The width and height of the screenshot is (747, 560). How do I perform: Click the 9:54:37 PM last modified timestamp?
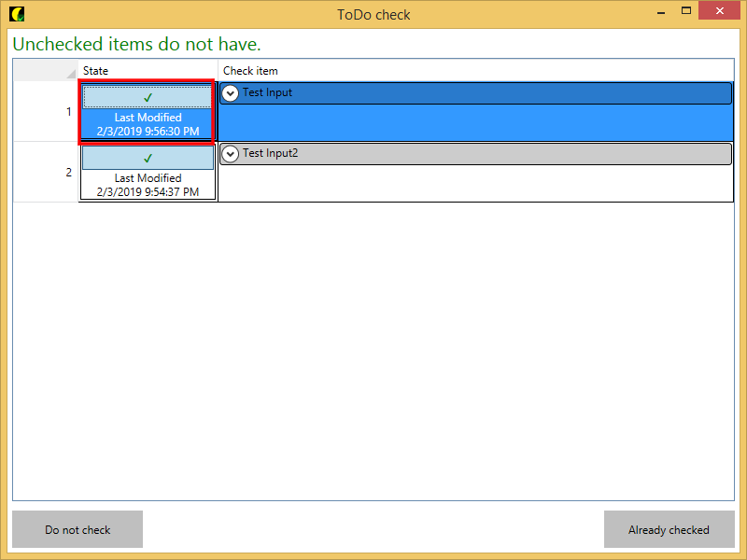pos(148,192)
